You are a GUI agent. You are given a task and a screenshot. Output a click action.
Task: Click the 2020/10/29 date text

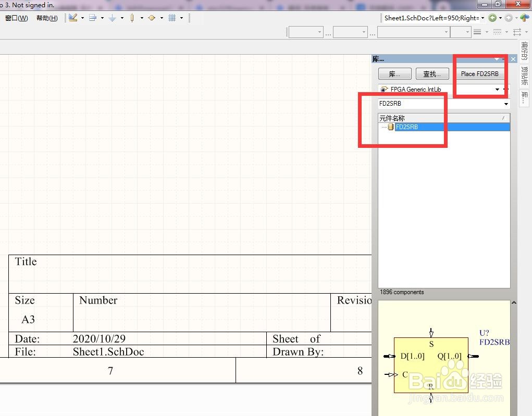99,338
